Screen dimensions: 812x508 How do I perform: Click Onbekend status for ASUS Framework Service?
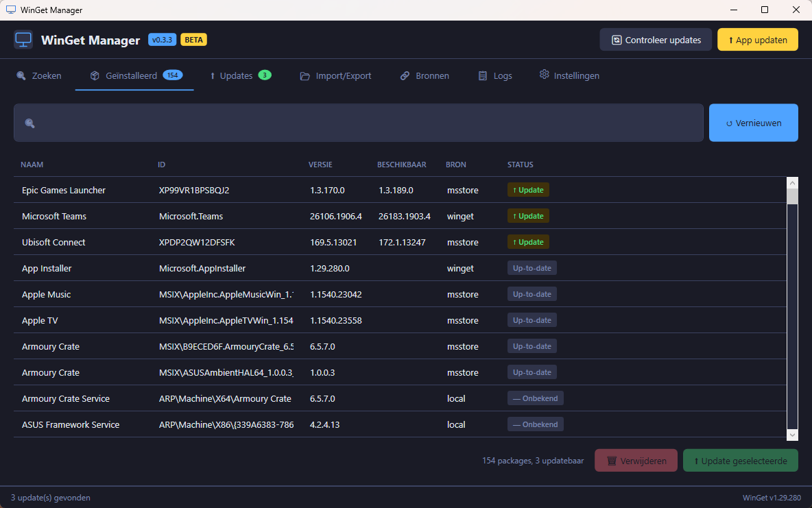(x=536, y=424)
